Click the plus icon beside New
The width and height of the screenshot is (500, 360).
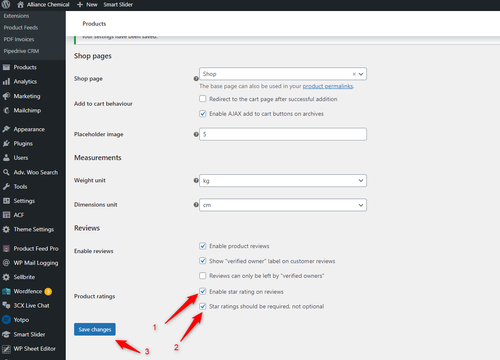[80, 5]
